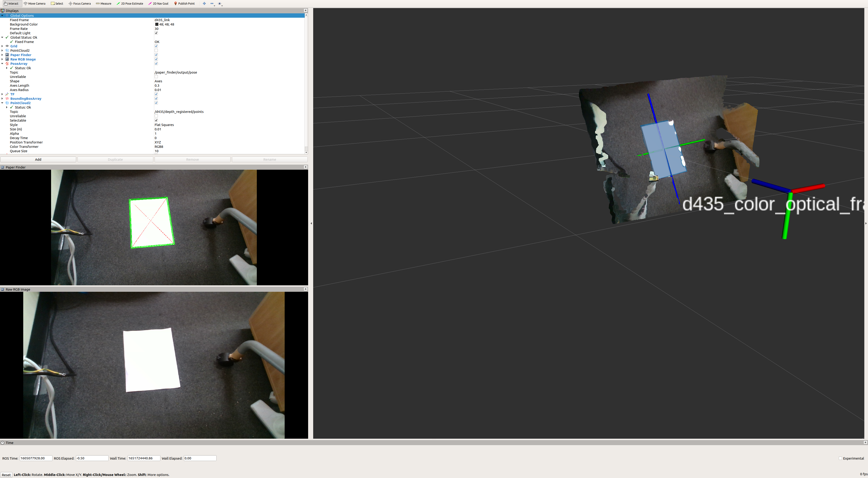The width and height of the screenshot is (868, 478).
Task: Click the add tool plus icon
Action: coord(204,3)
